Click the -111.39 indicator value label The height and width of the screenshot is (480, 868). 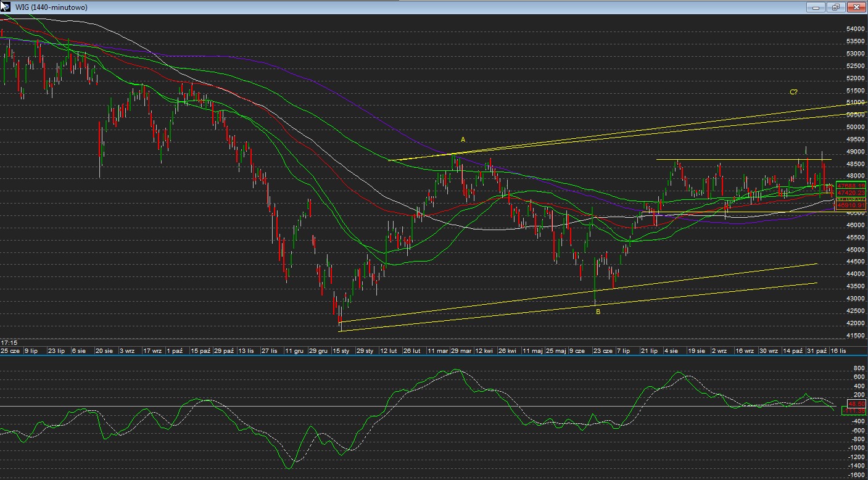(853, 411)
